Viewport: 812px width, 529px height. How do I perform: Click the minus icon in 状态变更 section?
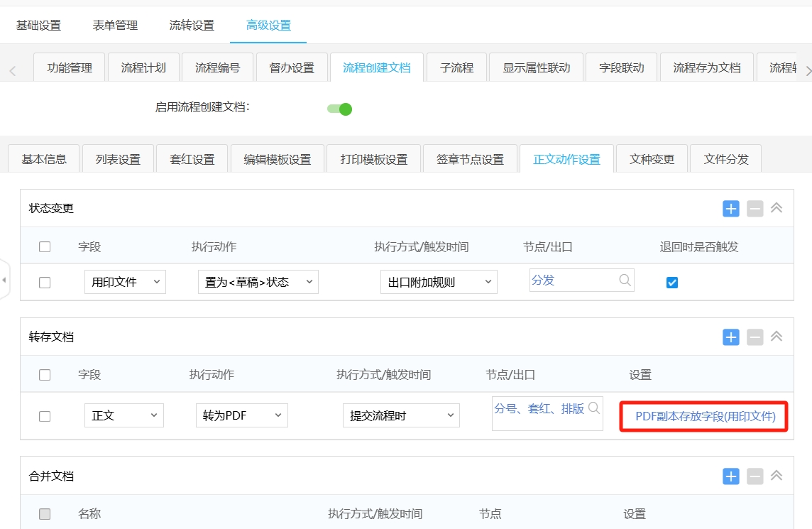(x=755, y=208)
